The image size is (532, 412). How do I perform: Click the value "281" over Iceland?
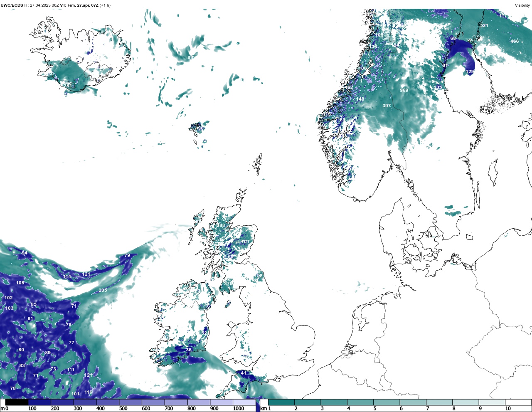pyautogui.click(x=67, y=86)
